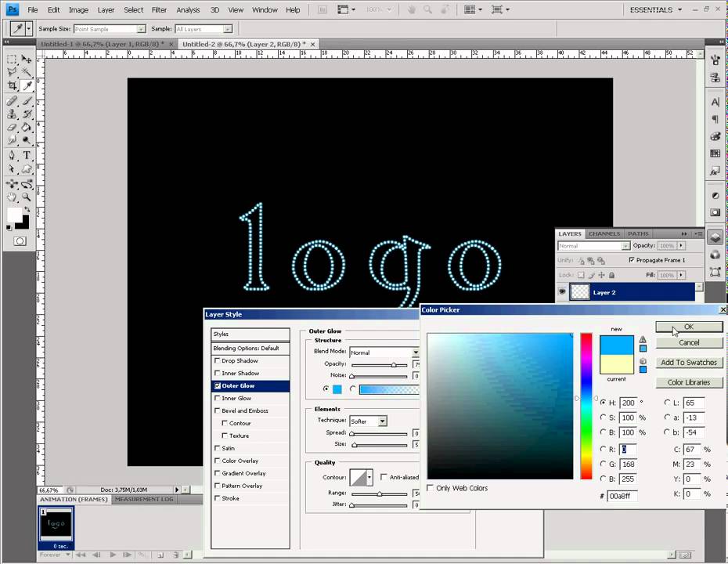Check Only Web Colors option
Screen dimensions: 728x564
[431, 488]
